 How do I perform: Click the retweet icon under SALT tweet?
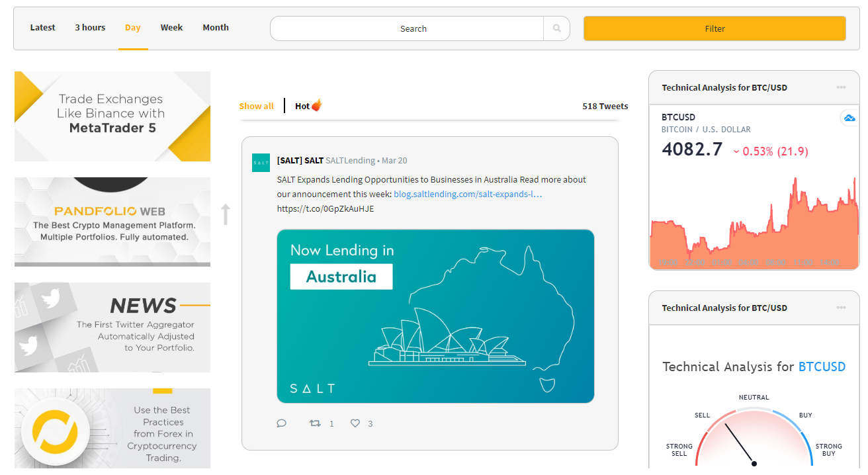pyautogui.click(x=316, y=423)
